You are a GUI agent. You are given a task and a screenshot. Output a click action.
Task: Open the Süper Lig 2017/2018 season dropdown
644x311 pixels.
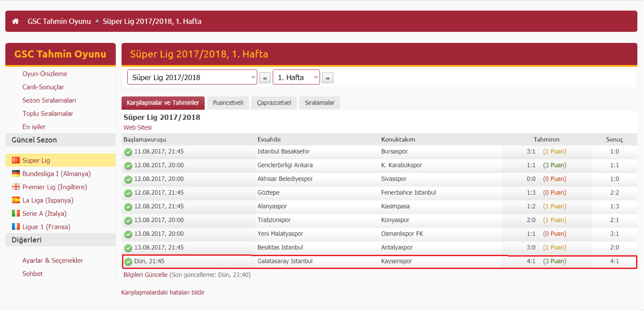(x=192, y=77)
